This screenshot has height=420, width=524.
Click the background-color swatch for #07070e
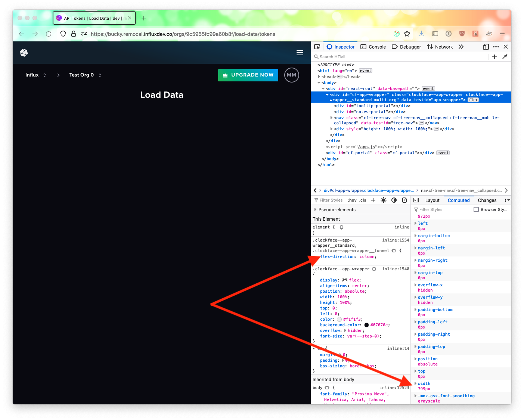366,325
